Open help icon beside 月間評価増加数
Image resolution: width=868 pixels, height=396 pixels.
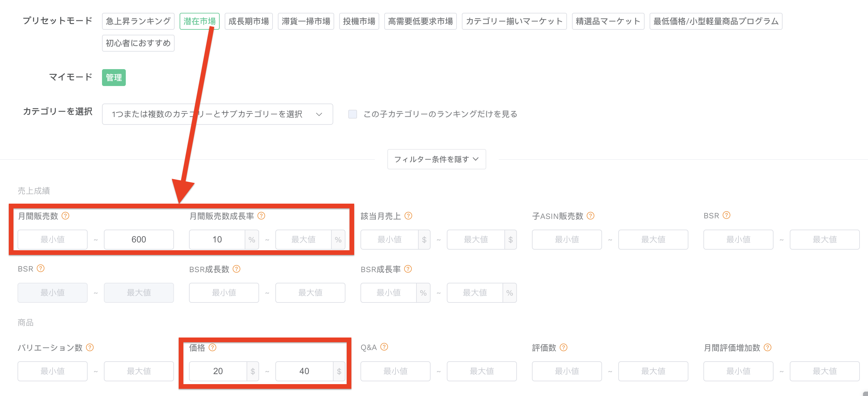tap(768, 348)
